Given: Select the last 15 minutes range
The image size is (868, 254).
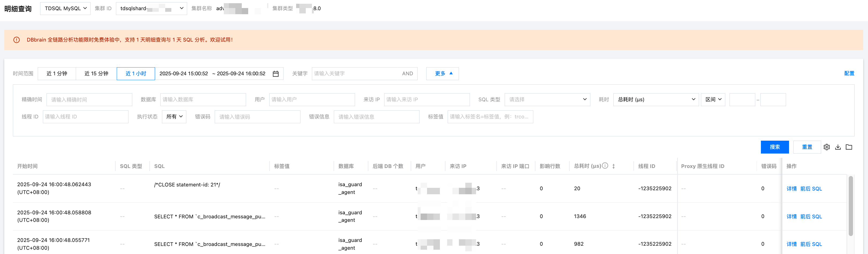Looking at the screenshot, I should pyautogui.click(x=96, y=73).
